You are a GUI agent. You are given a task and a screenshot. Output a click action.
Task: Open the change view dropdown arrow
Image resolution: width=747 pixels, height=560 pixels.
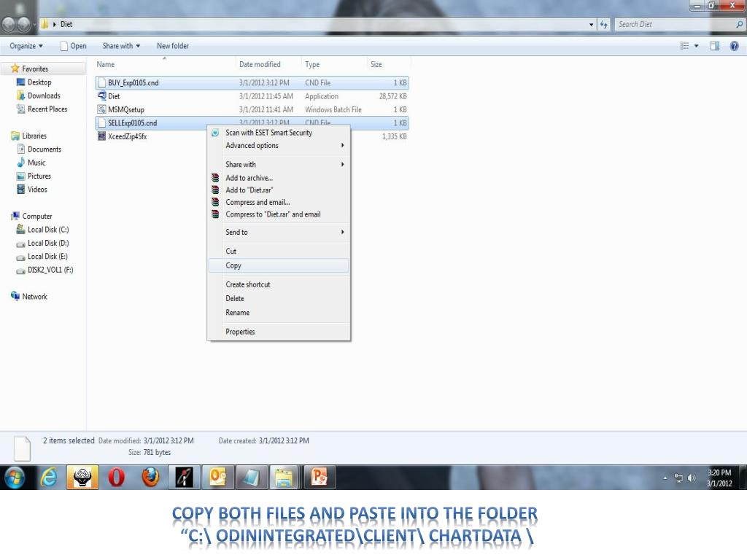coord(696,46)
